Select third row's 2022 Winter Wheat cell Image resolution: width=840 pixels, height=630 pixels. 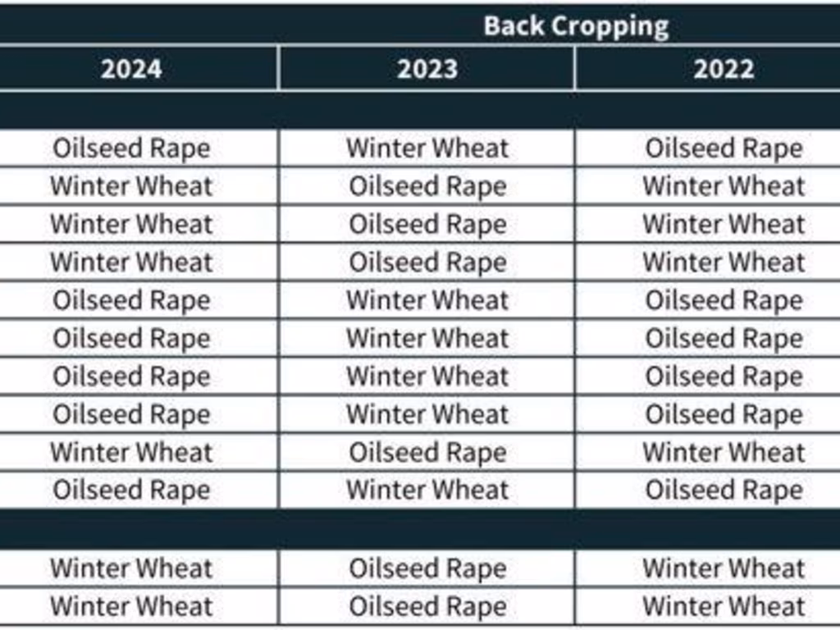(x=723, y=224)
